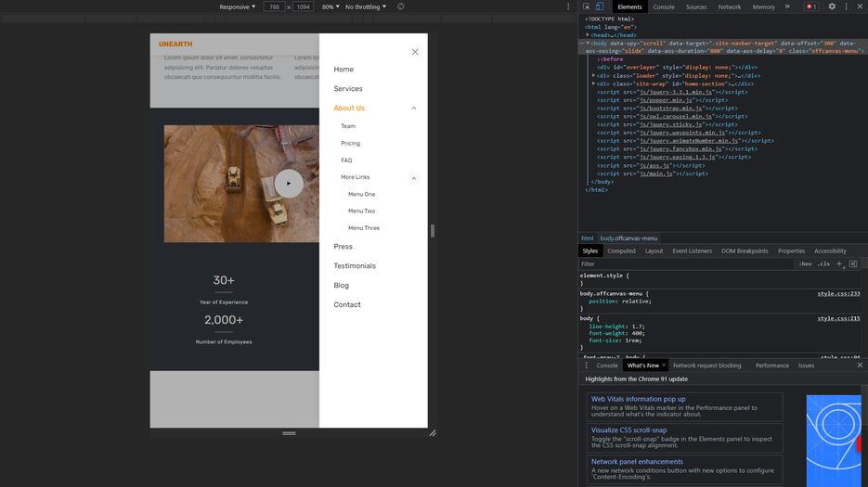The image size is (868, 487).
Task: Switch to the Properties pane tab
Action: tap(791, 251)
